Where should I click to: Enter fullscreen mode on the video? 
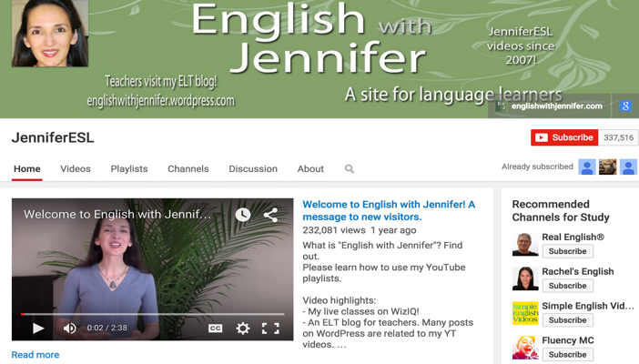click(270, 328)
